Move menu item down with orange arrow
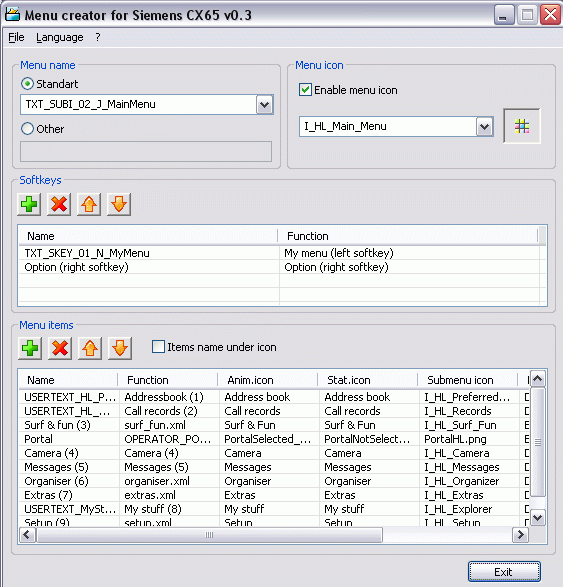The height and width of the screenshot is (587, 563). (x=120, y=348)
